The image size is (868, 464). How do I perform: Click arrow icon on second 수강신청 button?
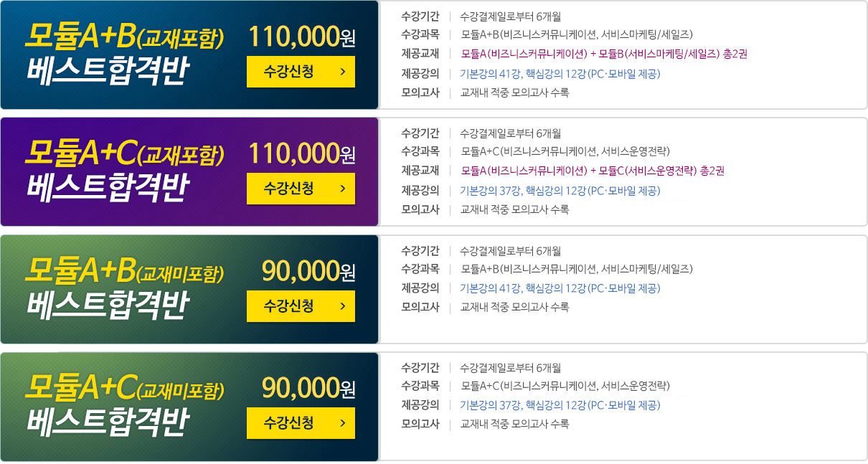[343, 189]
